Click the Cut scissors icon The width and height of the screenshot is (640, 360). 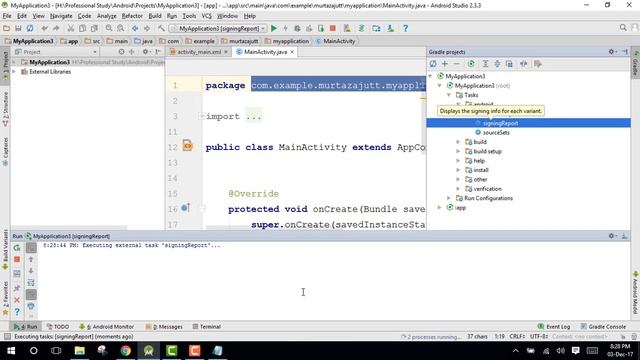[x=71, y=28]
